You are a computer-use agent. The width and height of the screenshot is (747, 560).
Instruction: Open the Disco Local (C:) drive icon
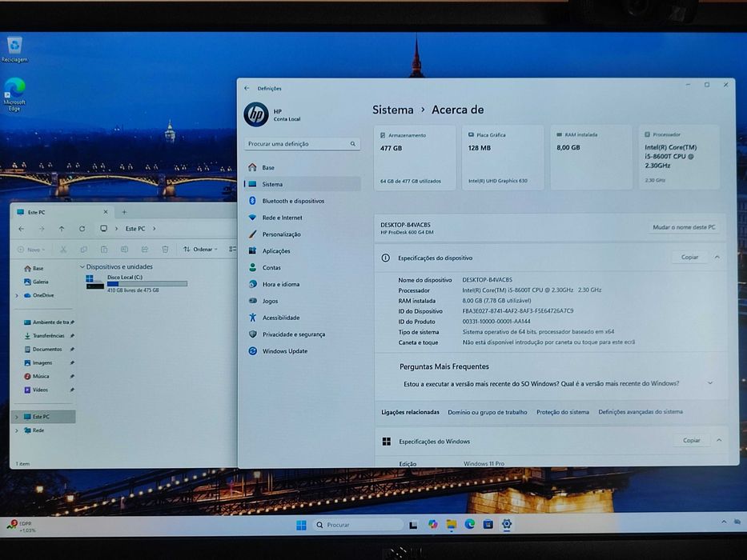pos(94,282)
